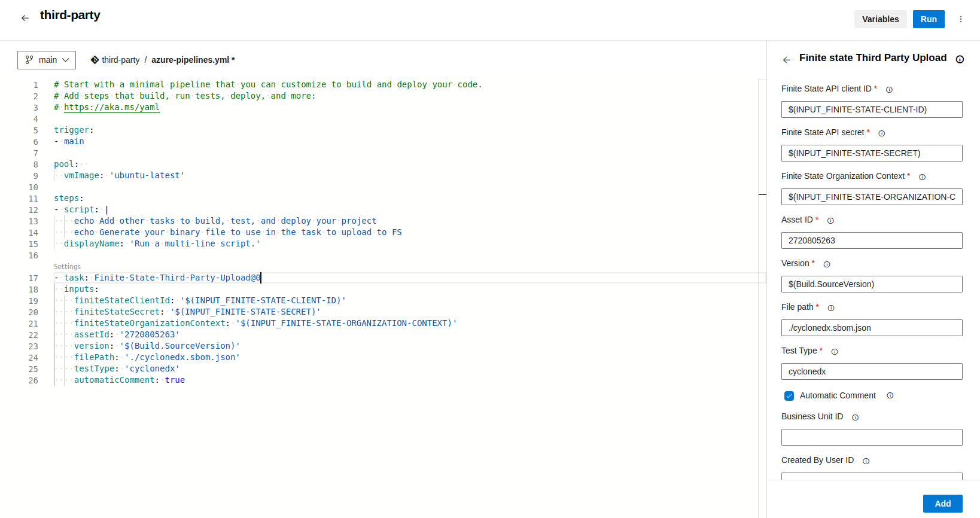Show info for File path field
980x518 pixels.
(x=831, y=308)
